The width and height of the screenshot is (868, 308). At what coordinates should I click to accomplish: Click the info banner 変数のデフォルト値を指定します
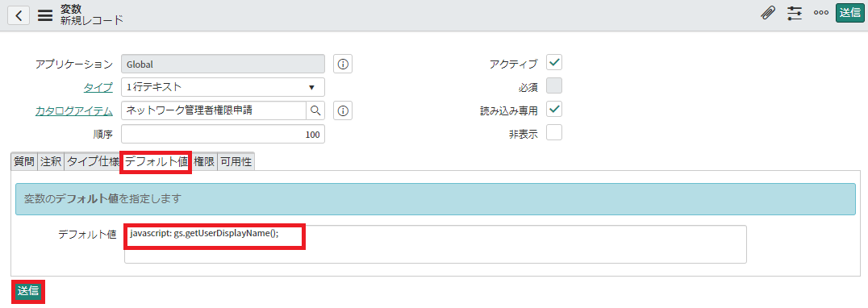coord(435,199)
